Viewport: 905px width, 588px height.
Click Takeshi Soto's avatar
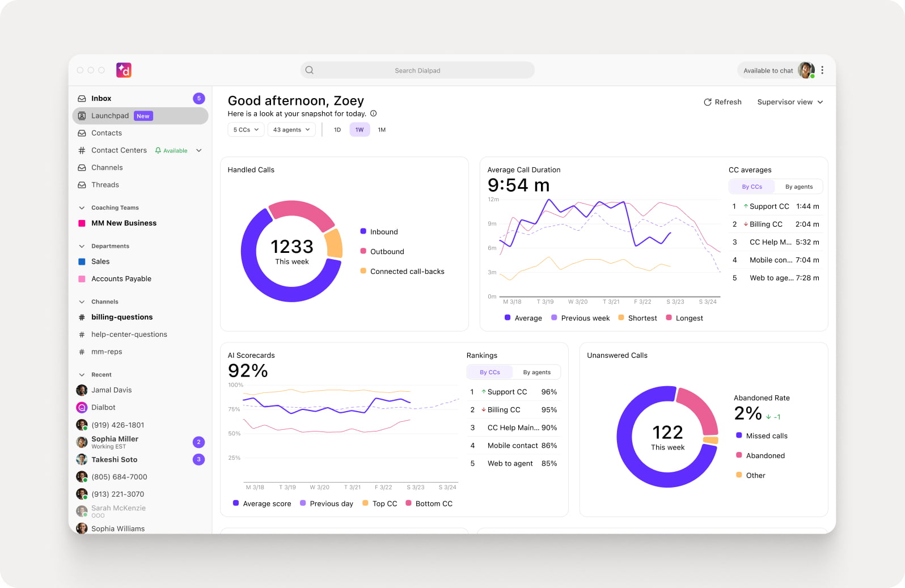point(82,459)
